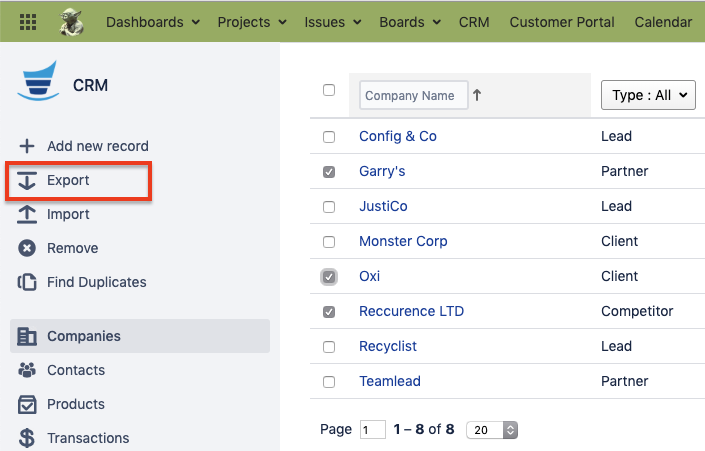Open the Monster Corp company link
This screenshot has height=451, width=705.
pos(403,241)
